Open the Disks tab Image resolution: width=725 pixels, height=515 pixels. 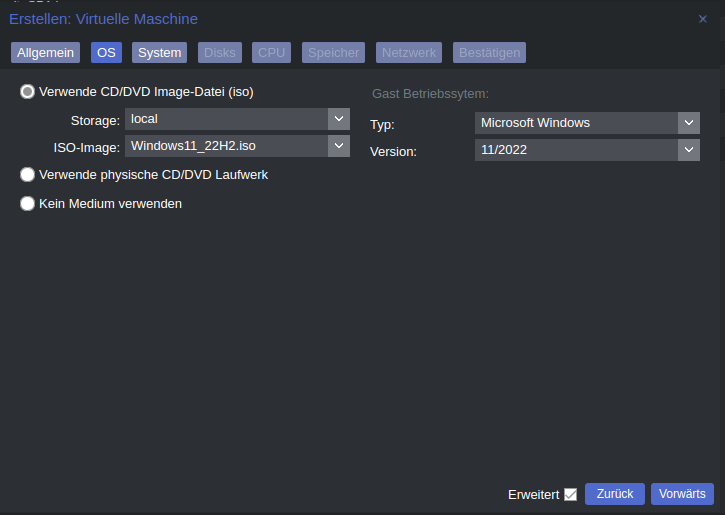220,53
